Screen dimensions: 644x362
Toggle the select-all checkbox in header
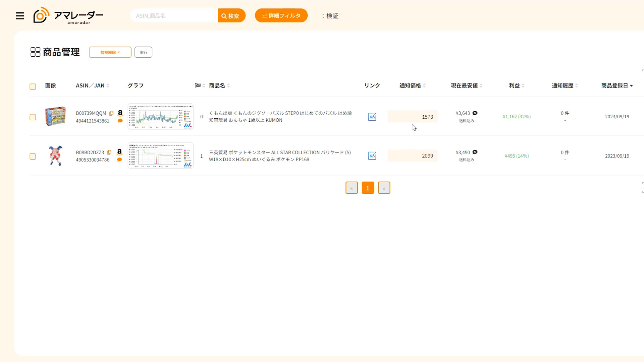(x=33, y=87)
